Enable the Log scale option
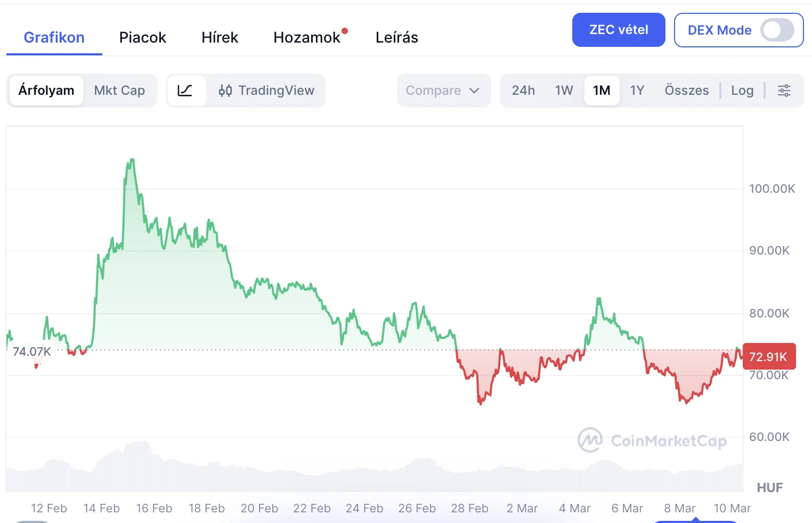This screenshot has height=523, width=812. pos(742,91)
